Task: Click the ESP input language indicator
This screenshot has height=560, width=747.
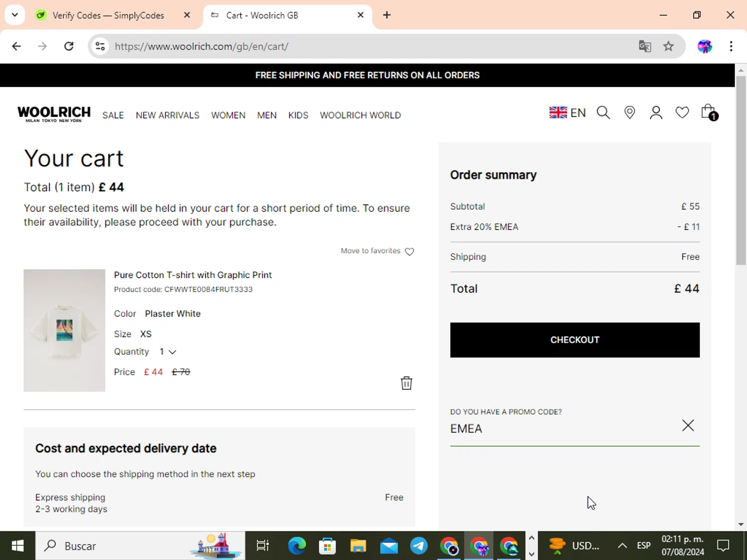Action: coord(643,546)
